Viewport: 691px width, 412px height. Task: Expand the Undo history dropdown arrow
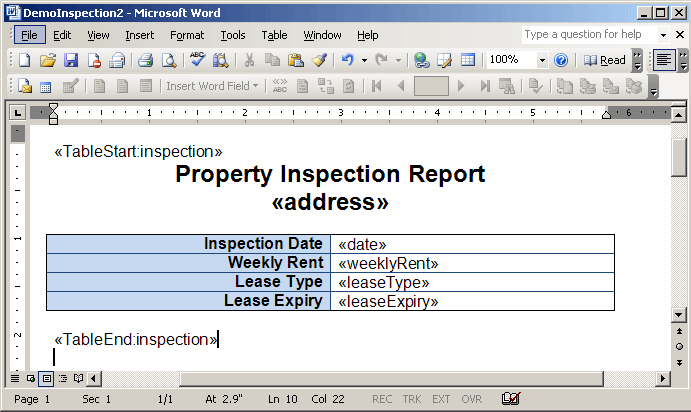(x=363, y=60)
